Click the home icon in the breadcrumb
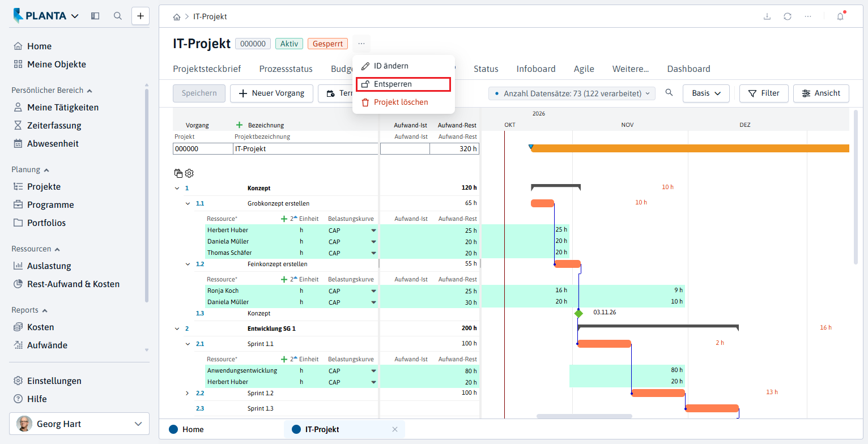The width and height of the screenshot is (868, 444). (x=177, y=17)
